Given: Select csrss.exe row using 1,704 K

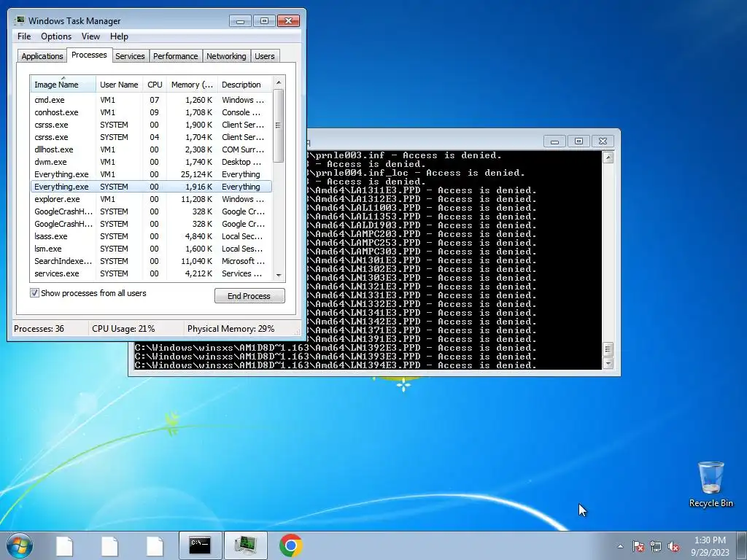Looking at the screenshot, I should click(x=151, y=137).
